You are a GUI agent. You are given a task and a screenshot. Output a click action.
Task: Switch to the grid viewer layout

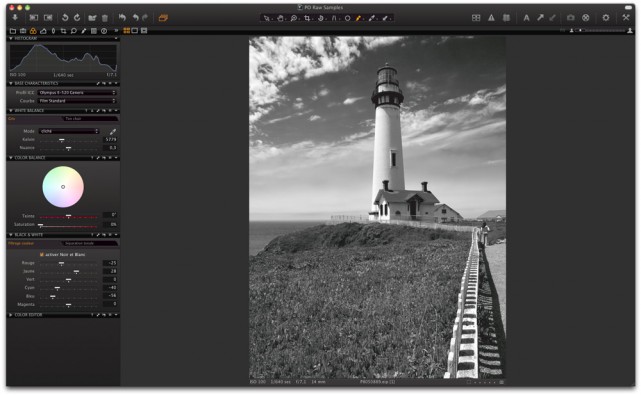(x=127, y=31)
